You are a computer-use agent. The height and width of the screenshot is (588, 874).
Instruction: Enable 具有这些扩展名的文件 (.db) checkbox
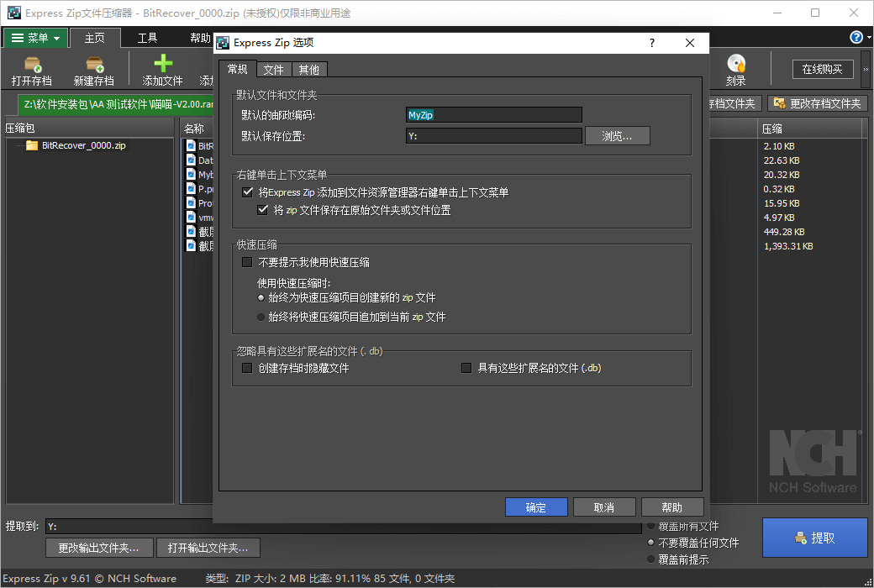pos(466,368)
